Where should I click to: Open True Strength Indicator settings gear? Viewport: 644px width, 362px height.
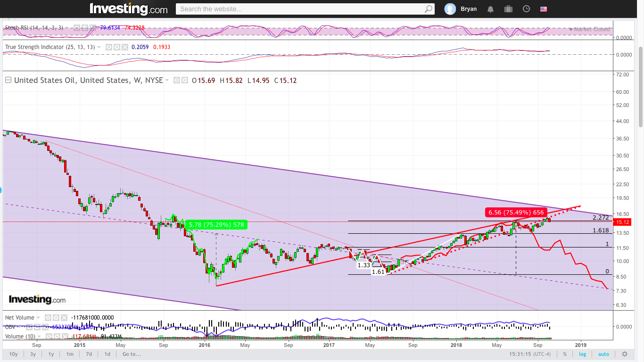[116, 47]
